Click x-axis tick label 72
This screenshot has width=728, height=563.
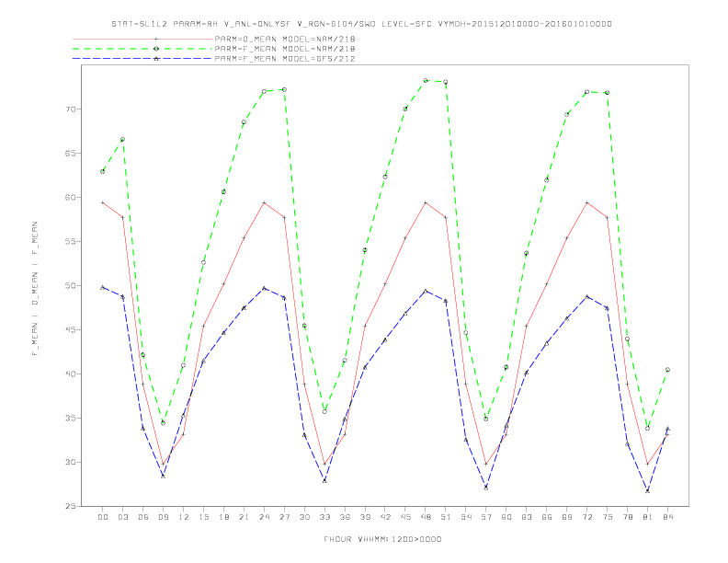(x=586, y=517)
